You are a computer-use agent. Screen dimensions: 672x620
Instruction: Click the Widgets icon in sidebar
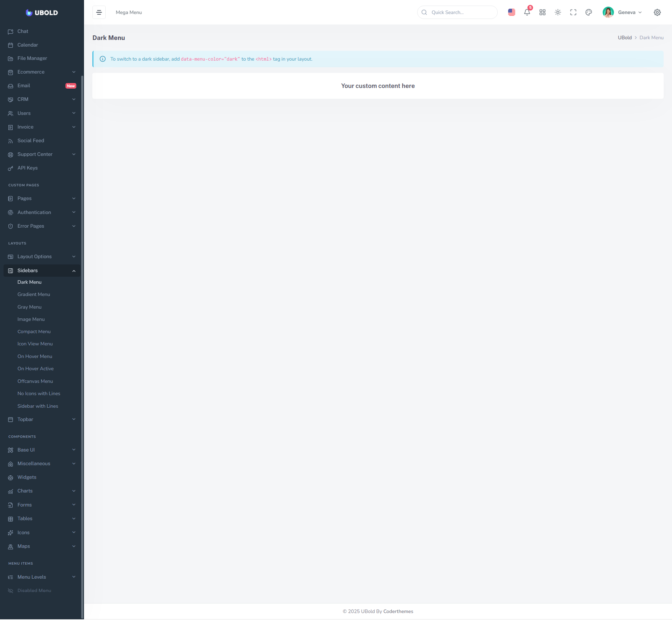coord(10,477)
